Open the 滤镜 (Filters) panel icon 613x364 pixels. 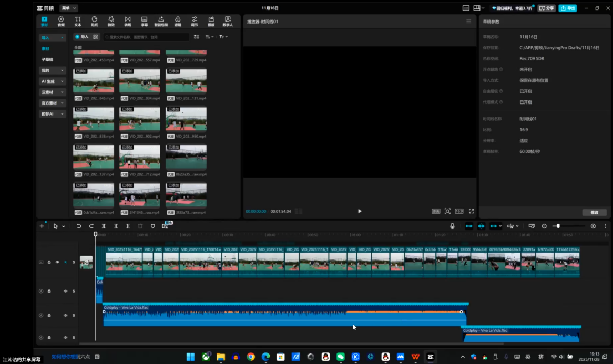click(x=178, y=21)
